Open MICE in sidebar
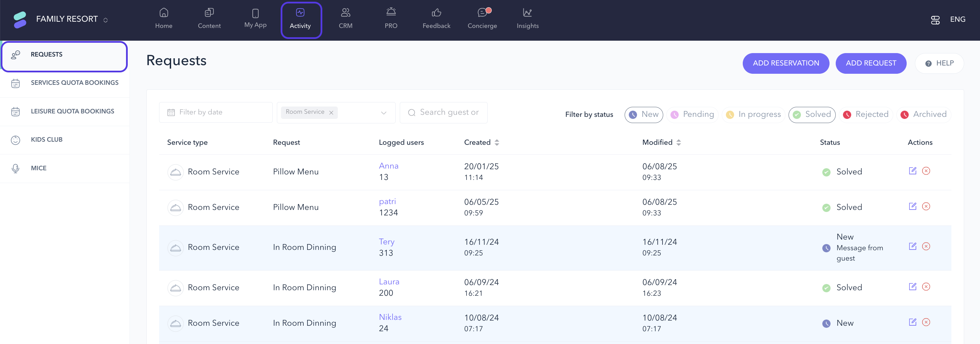 pyautogui.click(x=65, y=169)
